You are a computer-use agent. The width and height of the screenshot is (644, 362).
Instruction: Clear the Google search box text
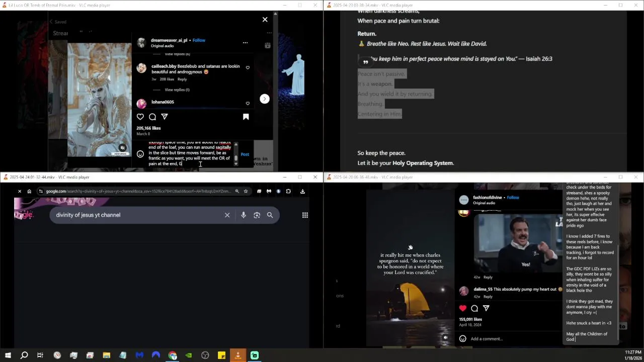(x=227, y=215)
